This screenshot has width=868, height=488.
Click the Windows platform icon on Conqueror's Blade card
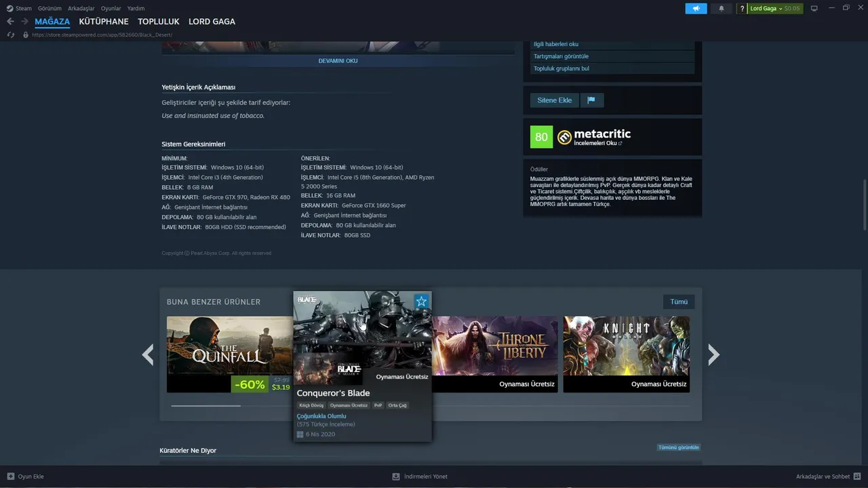click(300, 434)
